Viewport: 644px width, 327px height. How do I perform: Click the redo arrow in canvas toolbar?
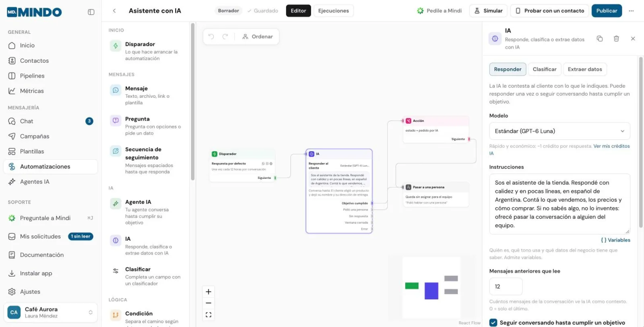[225, 37]
